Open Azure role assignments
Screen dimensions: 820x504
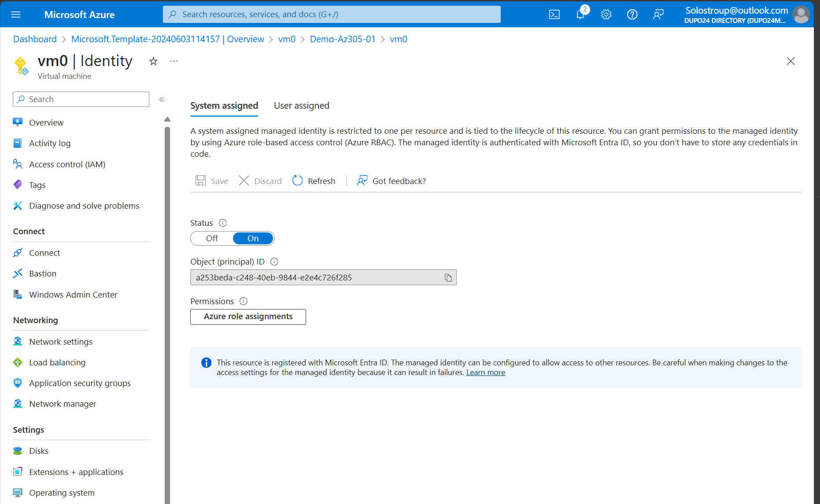click(x=248, y=317)
